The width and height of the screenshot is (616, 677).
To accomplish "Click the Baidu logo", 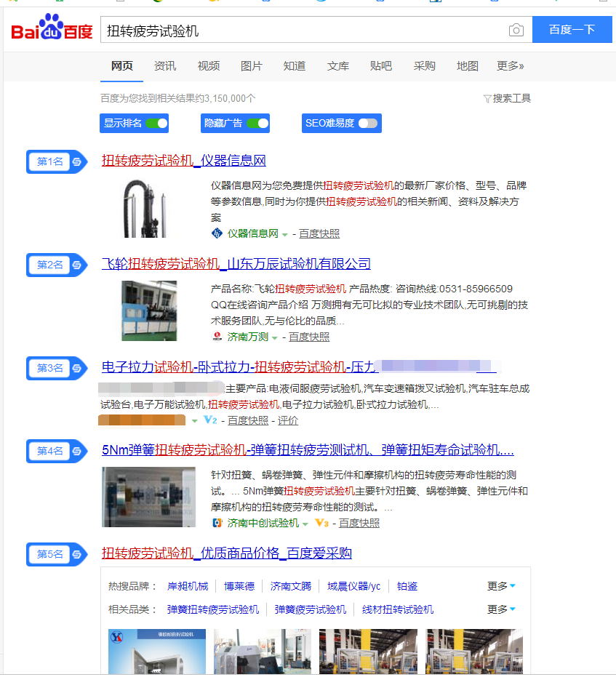I will coord(52,27).
